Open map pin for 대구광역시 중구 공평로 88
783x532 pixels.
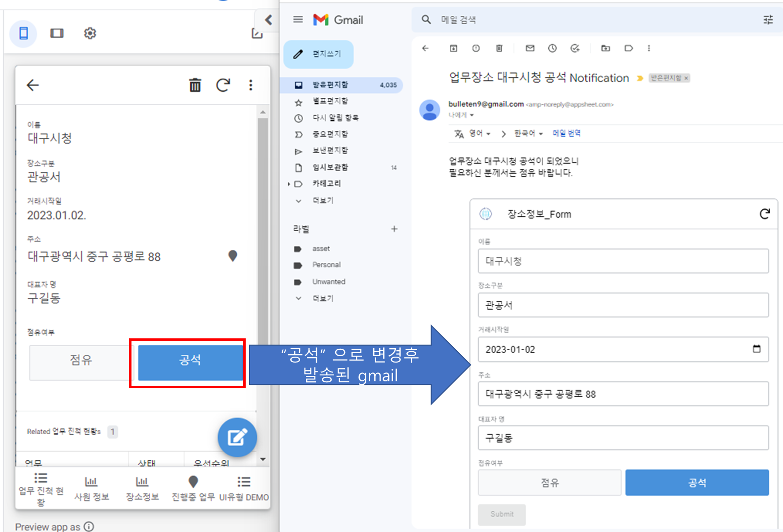(x=232, y=255)
